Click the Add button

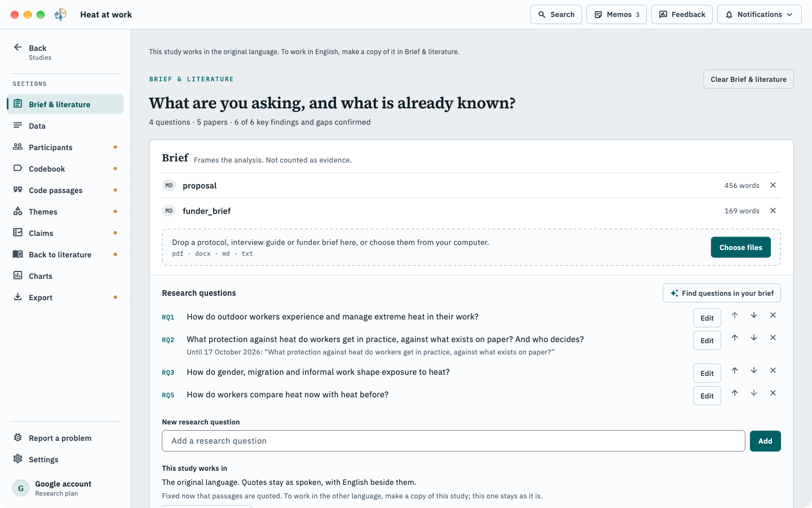click(765, 441)
